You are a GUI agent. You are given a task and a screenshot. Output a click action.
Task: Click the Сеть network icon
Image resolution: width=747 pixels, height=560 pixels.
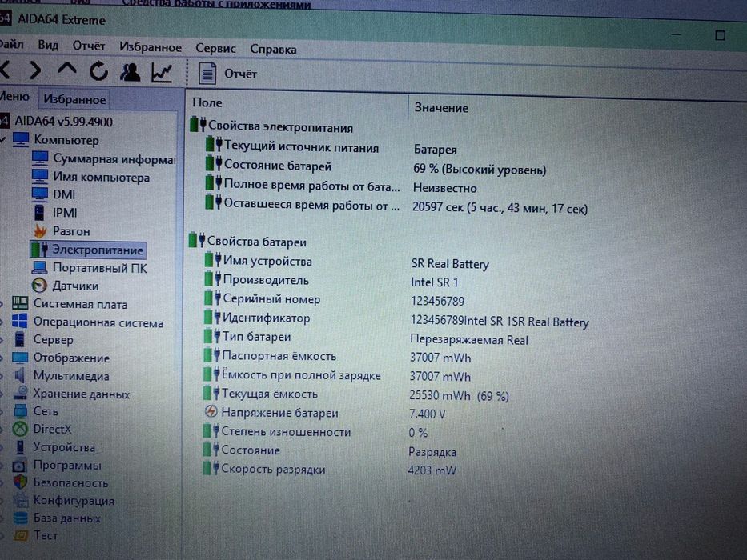21,411
